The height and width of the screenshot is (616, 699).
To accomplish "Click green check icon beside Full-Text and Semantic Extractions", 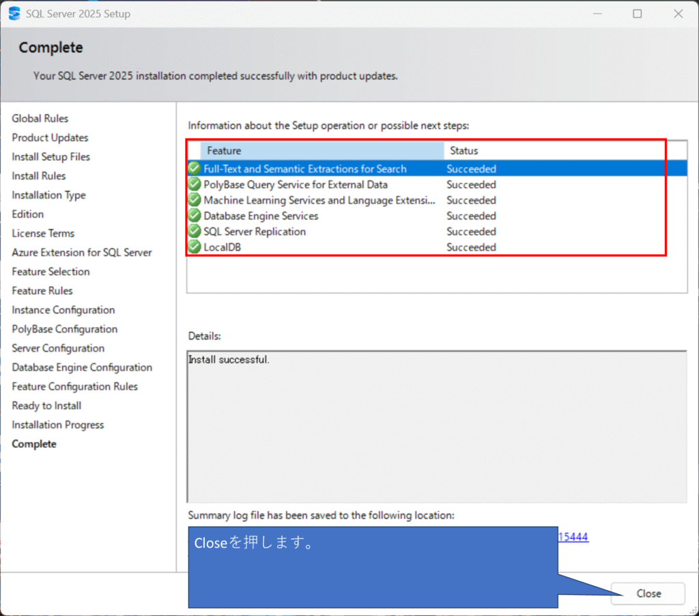I will (x=195, y=168).
